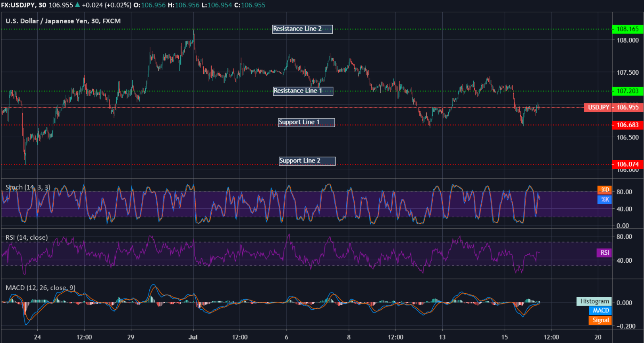
Task: Click the 29 date on time axis
Action: click(131, 337)
